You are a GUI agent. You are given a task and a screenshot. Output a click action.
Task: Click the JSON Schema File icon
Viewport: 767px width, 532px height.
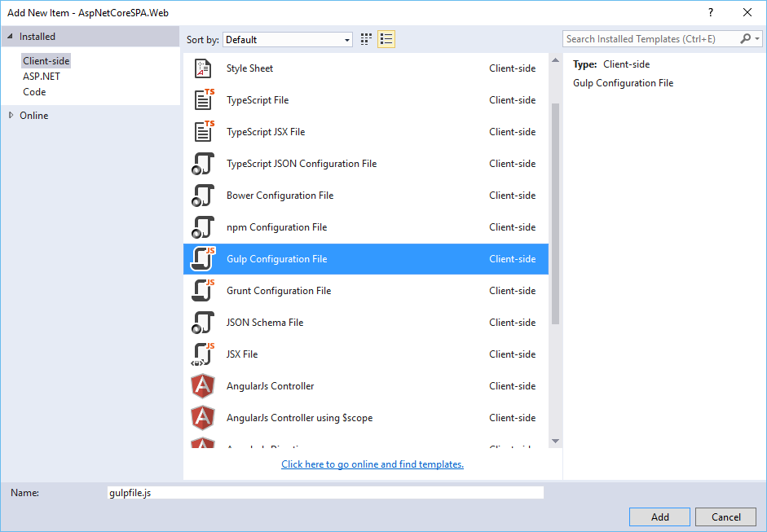[x=203, y=323]
